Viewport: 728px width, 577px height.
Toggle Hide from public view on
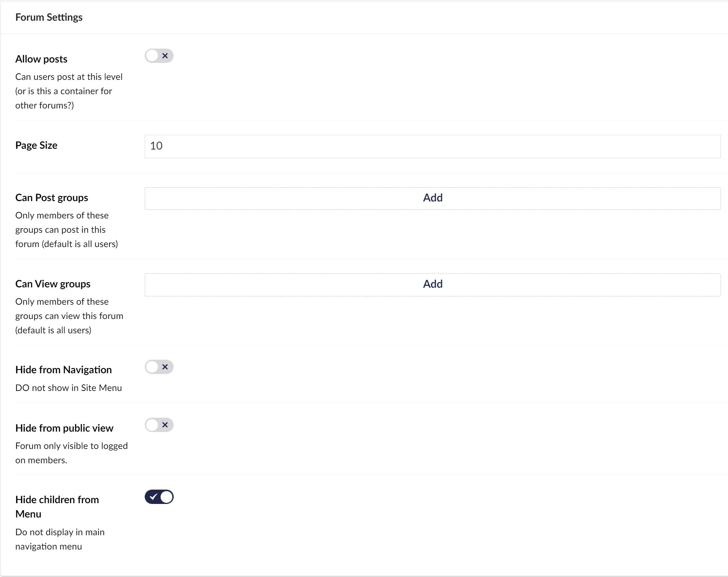pos(159,425)
